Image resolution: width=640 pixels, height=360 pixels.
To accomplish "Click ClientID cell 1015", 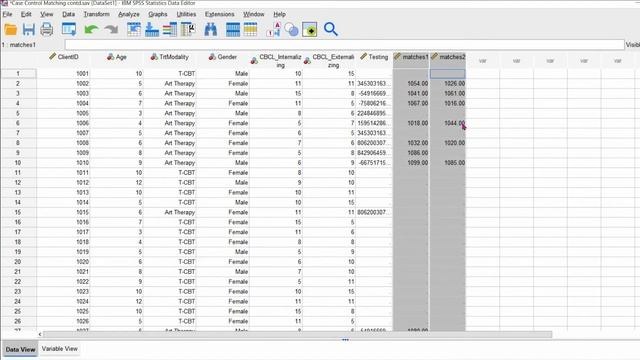I will click(63, 212).
